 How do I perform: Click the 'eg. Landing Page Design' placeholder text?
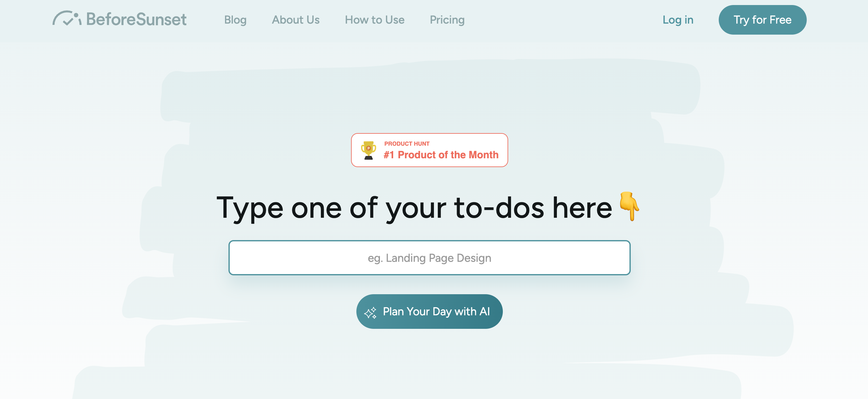(x=429, y=258)
